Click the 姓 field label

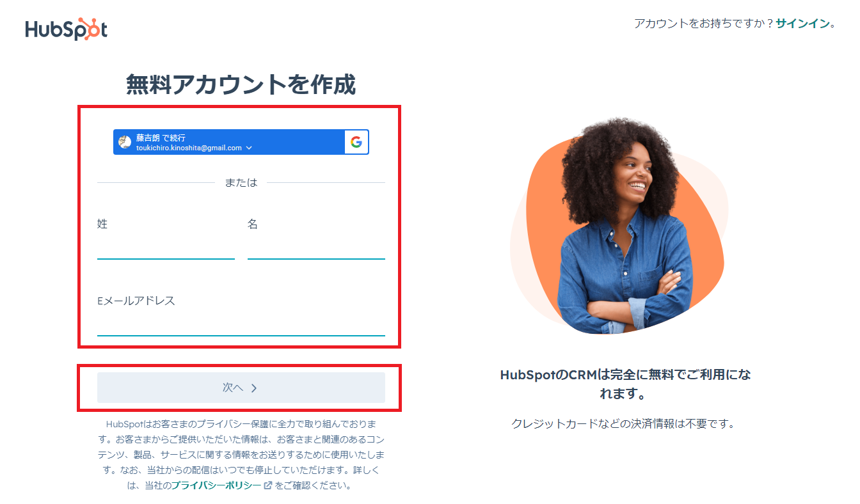(102, 224)
